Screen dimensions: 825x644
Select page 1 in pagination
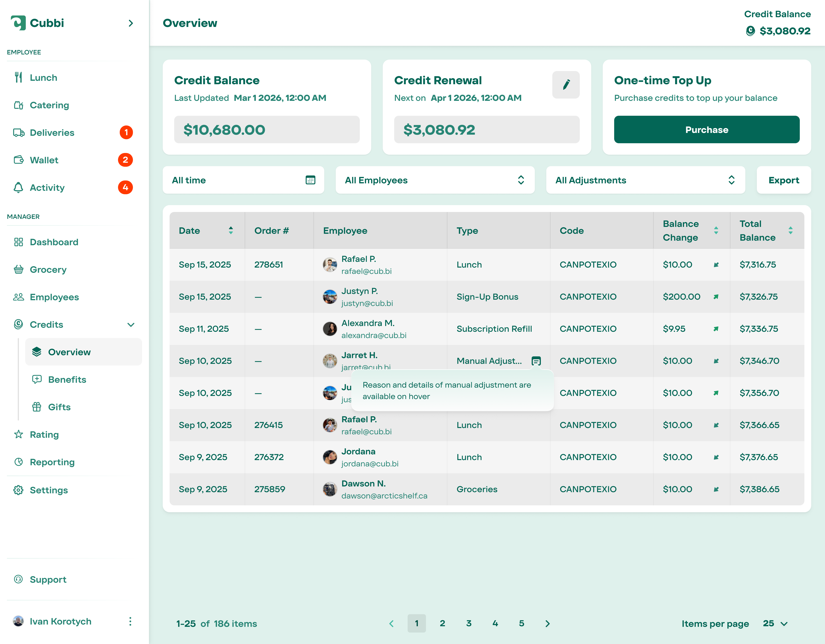417,623
